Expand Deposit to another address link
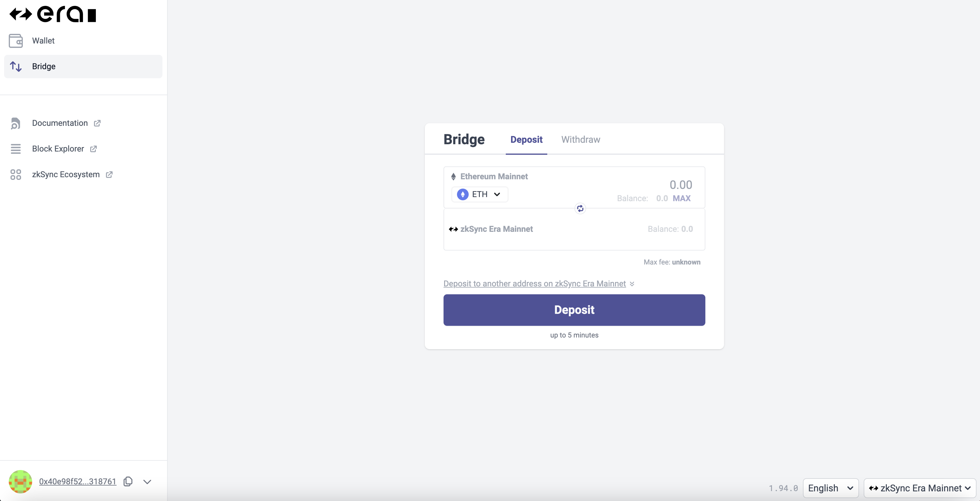The width and height of the screenshot is (980, 501). tap(534, 283)
